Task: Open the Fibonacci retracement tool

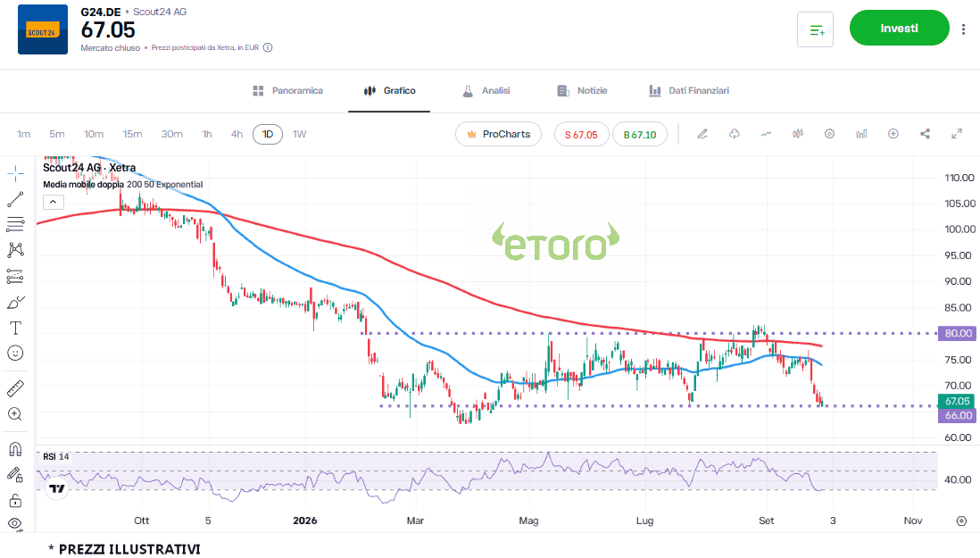Action: tap(16, 224)
